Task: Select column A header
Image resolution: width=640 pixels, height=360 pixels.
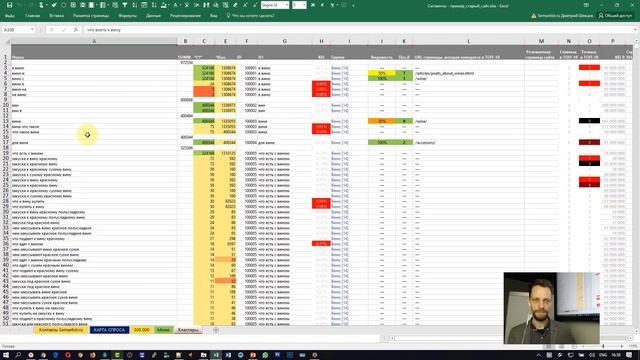Action: point(94,41)
